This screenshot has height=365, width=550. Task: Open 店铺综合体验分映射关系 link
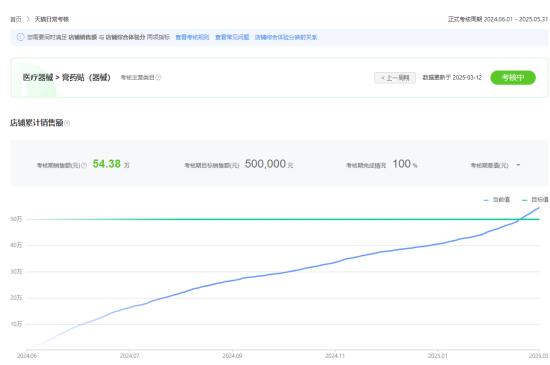click(286, 37)
